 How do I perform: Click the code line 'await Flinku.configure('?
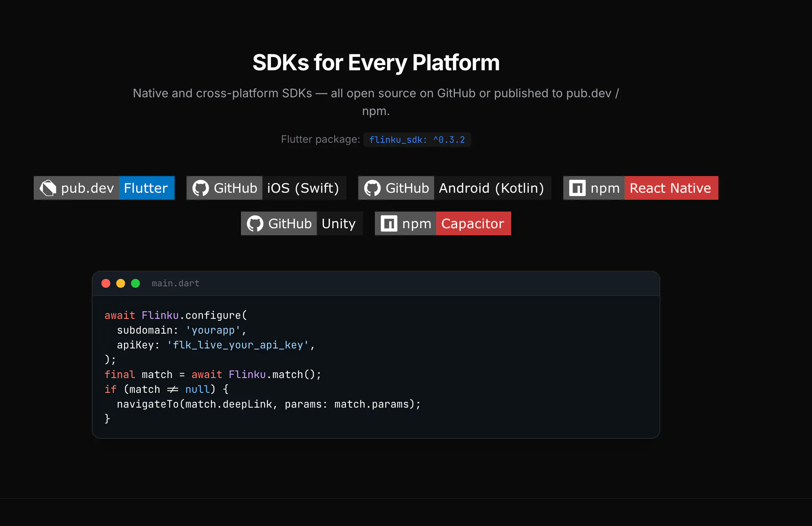tap(176, 315)
